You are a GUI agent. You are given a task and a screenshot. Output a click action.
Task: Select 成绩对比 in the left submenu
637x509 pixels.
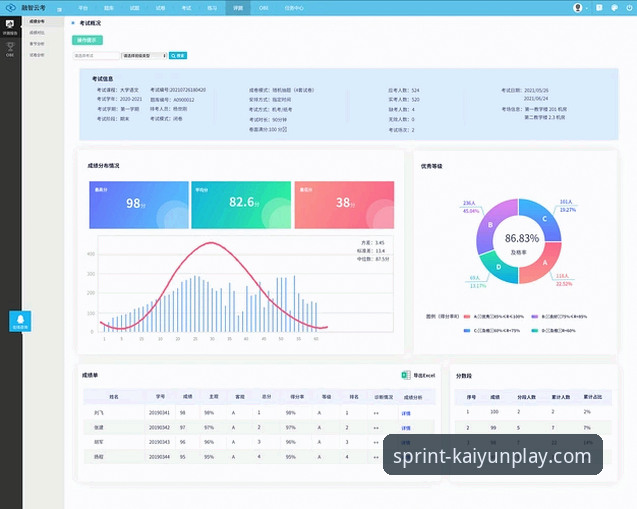point(37,32)
